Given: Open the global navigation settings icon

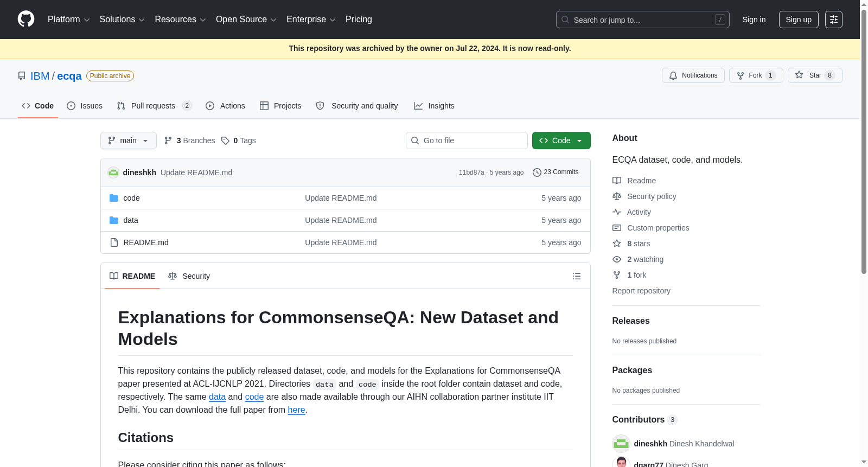Looking at the screenshot, I should click(834, 20).
